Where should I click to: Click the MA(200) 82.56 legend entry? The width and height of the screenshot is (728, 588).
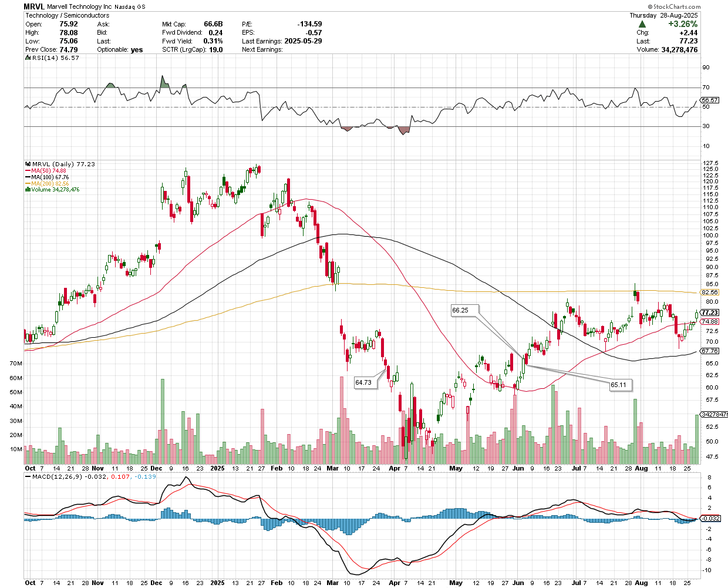[48, 183]
